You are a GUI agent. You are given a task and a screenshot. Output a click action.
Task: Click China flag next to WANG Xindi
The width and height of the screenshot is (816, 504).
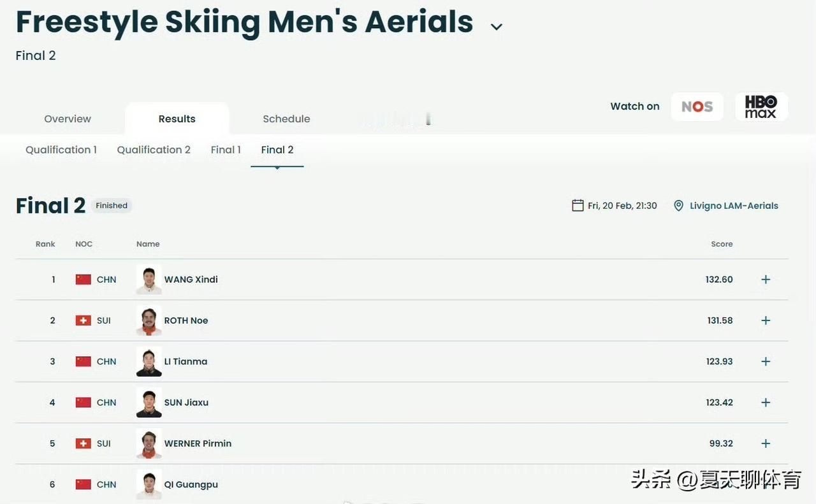(84, 280)
